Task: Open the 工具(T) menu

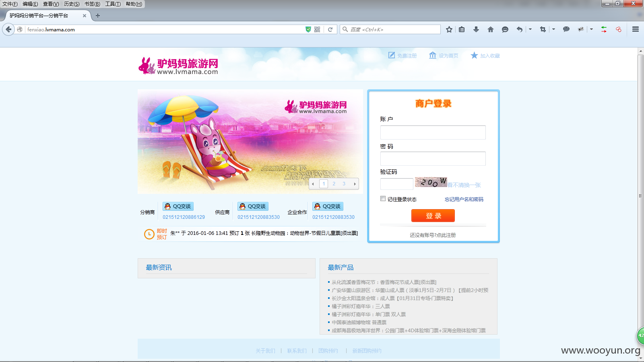Action: (x=113, y=4)
